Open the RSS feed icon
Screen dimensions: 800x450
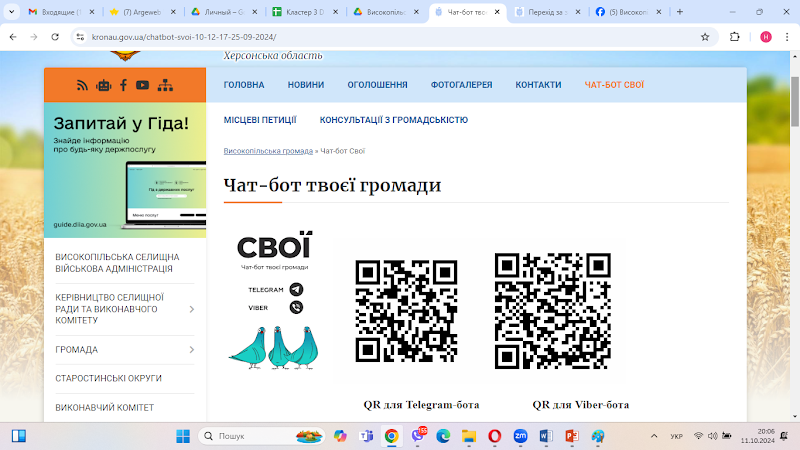coord(82,85)
